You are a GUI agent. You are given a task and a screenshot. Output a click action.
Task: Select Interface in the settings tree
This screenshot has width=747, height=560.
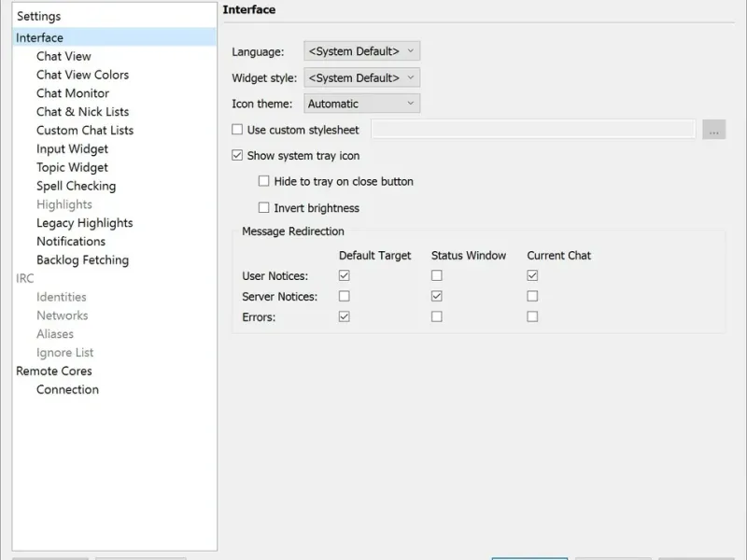tap(114, 37)
